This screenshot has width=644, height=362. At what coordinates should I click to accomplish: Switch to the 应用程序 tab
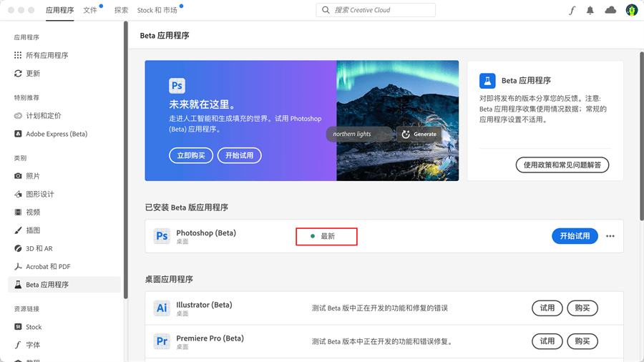59,10
